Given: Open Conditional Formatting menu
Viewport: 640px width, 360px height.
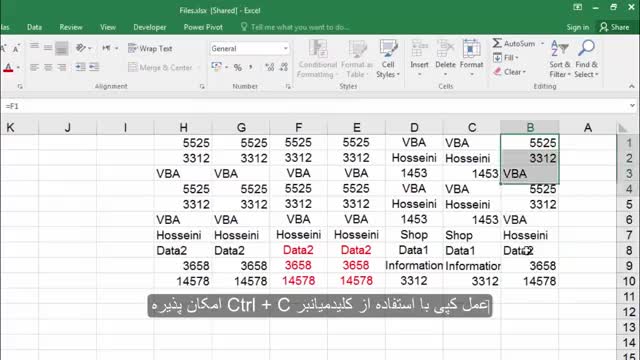Looking at the screenshot, I should tap(318, 59).
